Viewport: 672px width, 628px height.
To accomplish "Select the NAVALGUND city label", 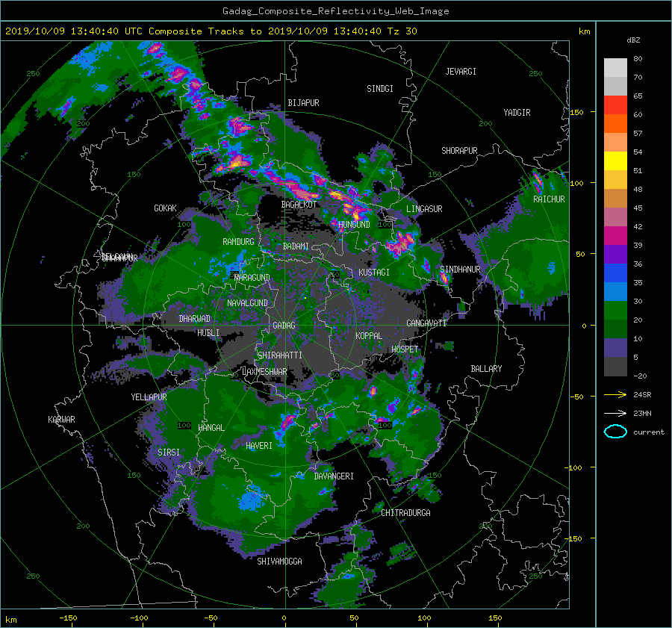I will (247, 303).
